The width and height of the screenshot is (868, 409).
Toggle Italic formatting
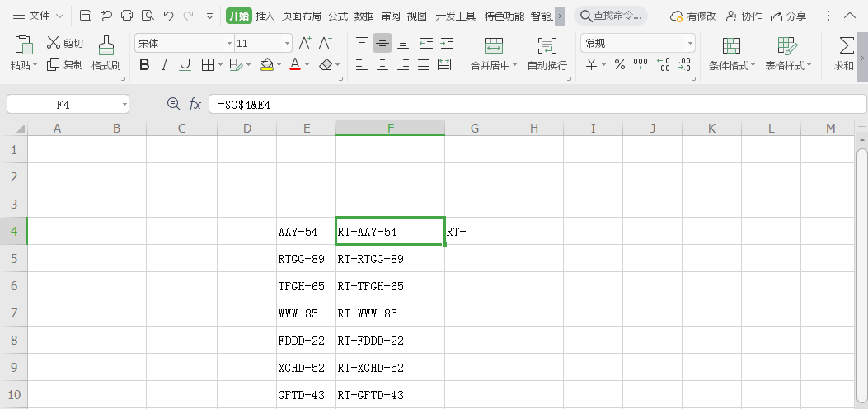pos(164,65)
